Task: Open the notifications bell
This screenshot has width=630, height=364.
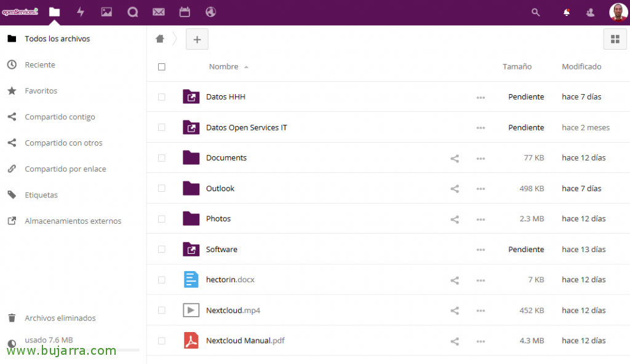Action: tap(565, 12)
